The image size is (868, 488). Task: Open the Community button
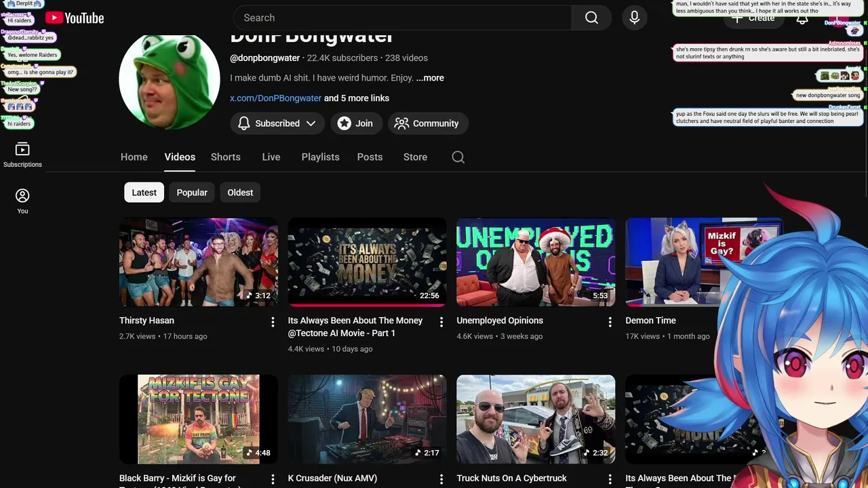click(x=427, y=123)
